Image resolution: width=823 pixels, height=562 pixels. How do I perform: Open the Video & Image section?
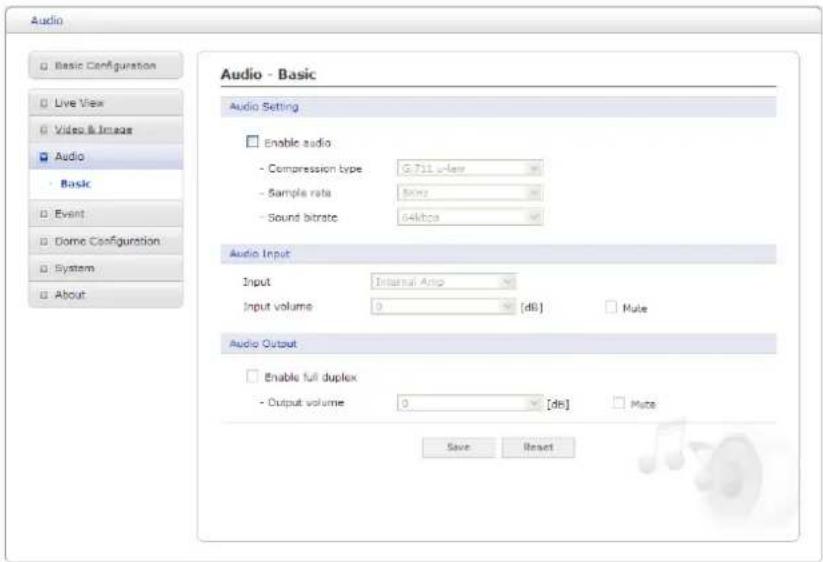point(105,130)
